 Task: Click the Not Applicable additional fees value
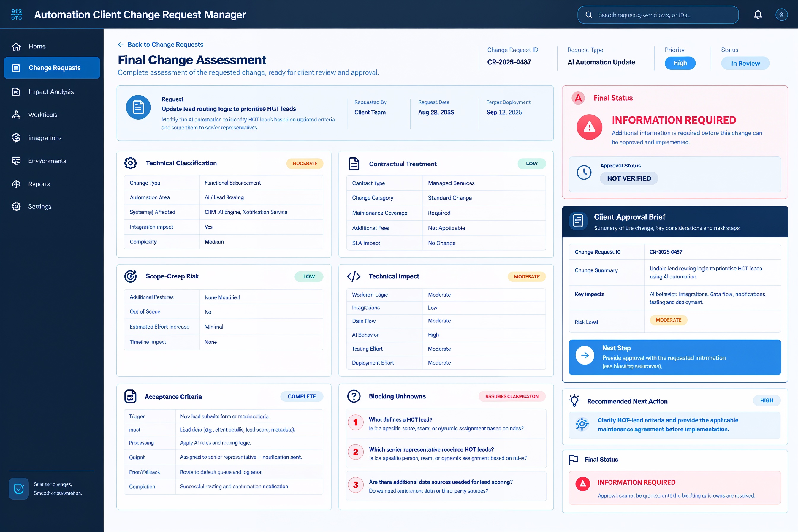[446, 228]
